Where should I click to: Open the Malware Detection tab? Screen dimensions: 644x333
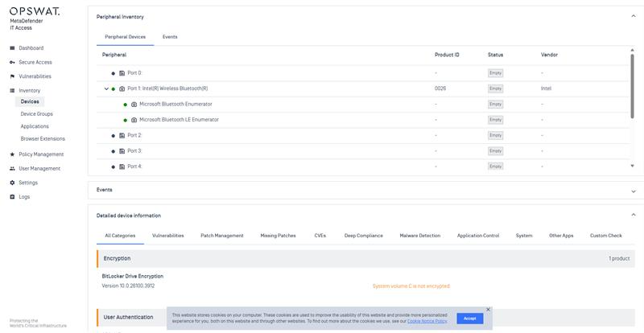(x=420, y=236)
